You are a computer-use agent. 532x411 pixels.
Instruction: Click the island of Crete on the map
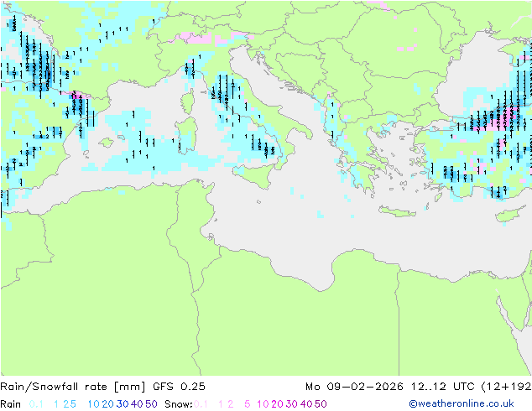395,211
